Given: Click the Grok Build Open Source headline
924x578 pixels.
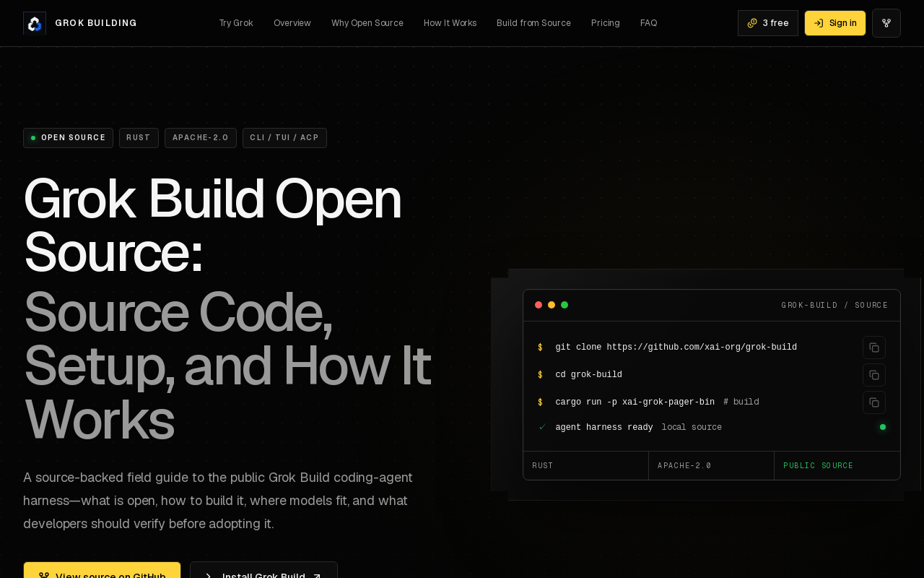Looking at the screenshot, I should pyautogui.click(x=212, y=225).
